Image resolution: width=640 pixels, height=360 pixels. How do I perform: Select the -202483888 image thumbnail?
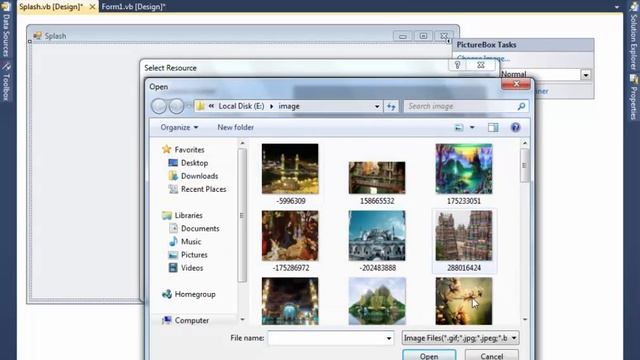click(x=377, y=236)
